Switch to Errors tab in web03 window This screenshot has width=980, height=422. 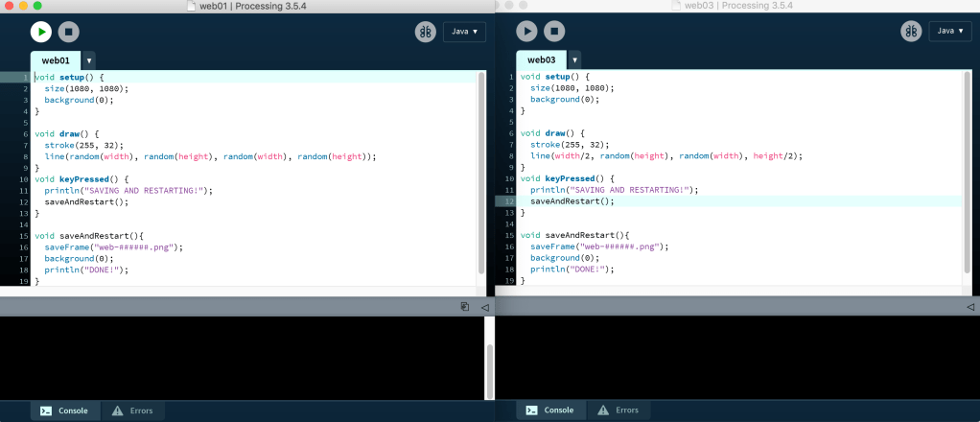618,410
